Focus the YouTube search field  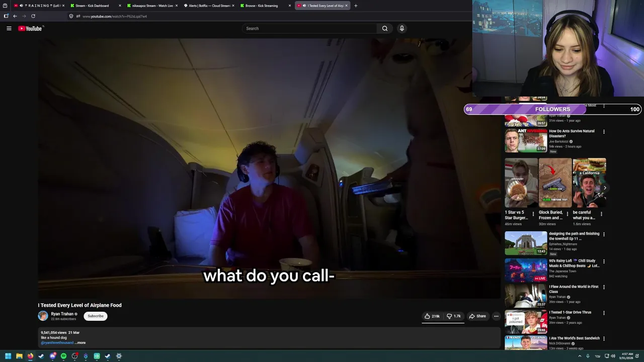pos(309,29)
